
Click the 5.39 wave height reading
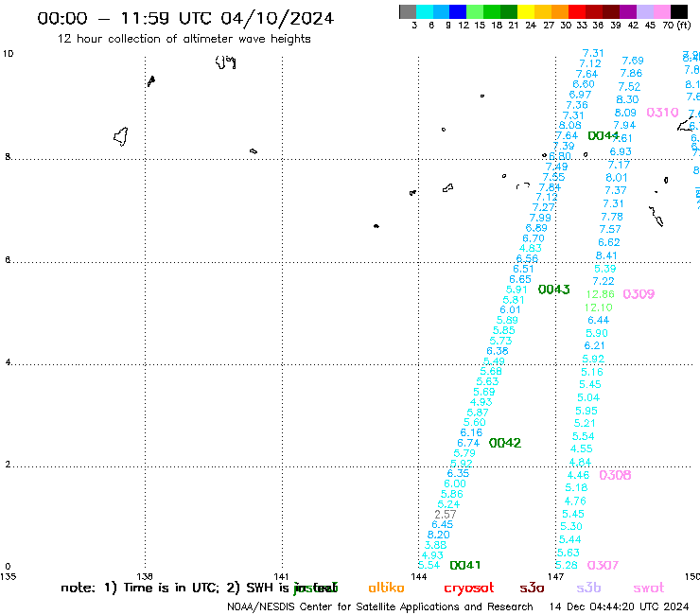(604, 269)
